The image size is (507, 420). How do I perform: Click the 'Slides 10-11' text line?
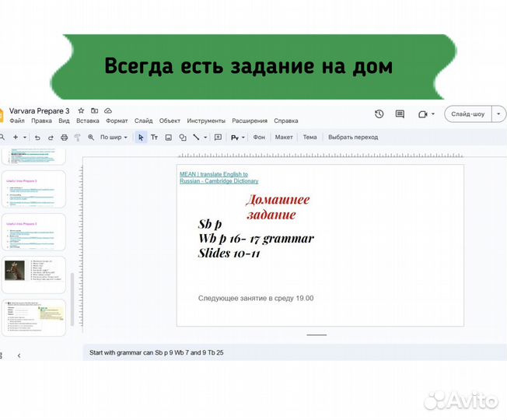[x=229, y=253]
